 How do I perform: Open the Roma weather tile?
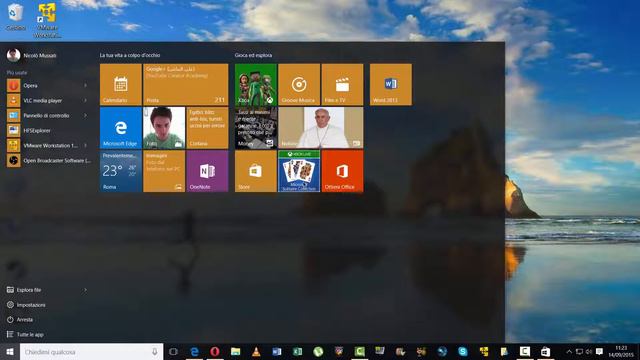(121, 171)
